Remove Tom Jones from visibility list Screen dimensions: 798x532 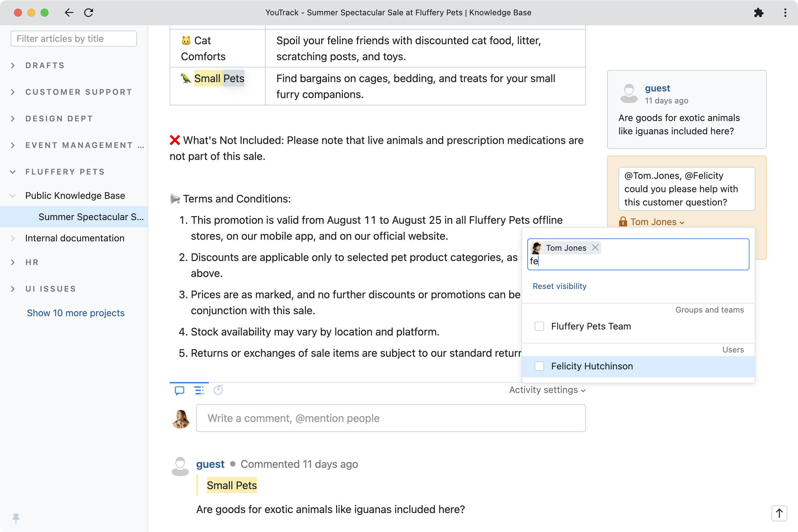595,248
